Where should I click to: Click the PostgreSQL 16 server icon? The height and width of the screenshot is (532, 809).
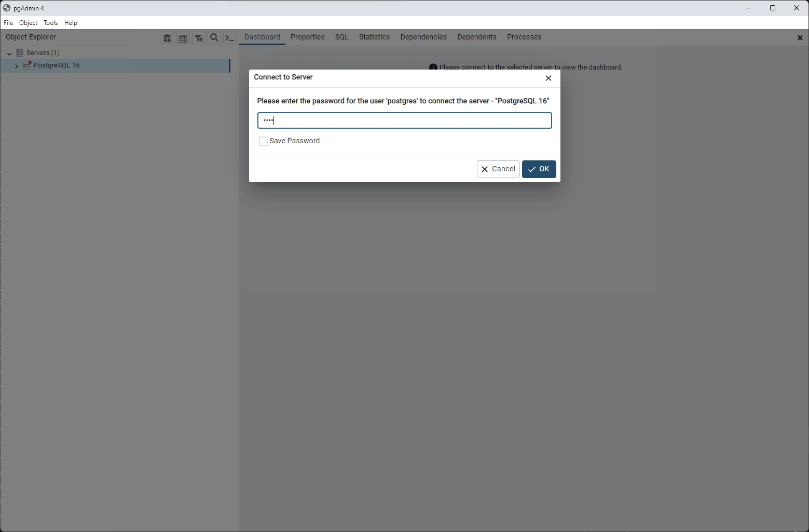click(x=28, y=65)
